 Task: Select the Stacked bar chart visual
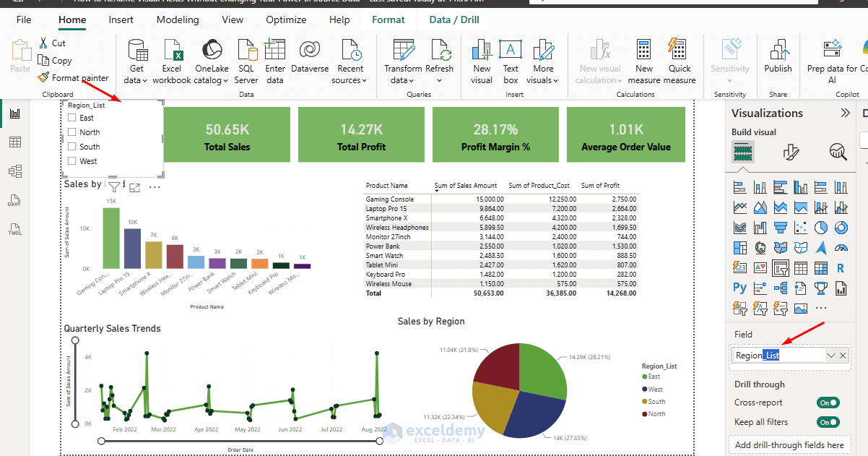[740, 187]
